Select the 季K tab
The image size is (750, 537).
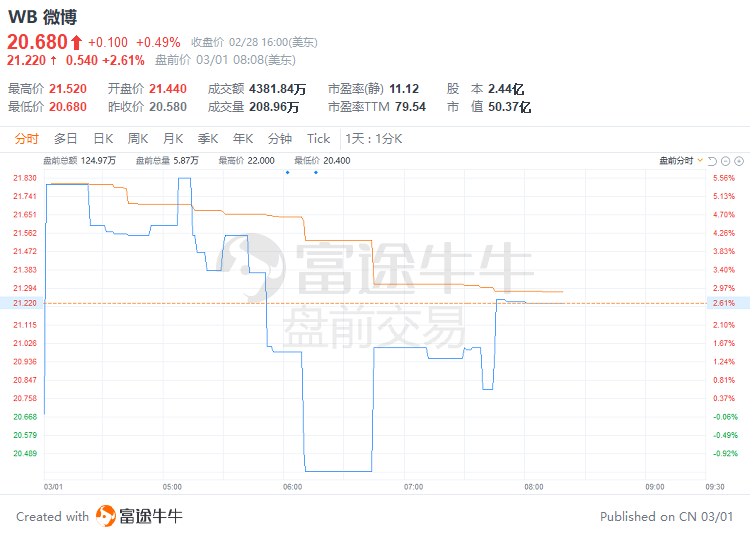pos(208,139)
